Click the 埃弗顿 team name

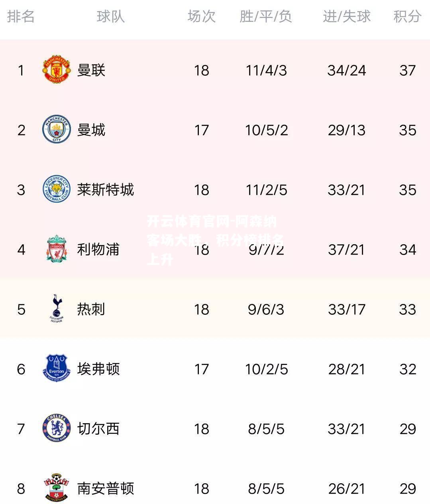[x=98, y=369]
